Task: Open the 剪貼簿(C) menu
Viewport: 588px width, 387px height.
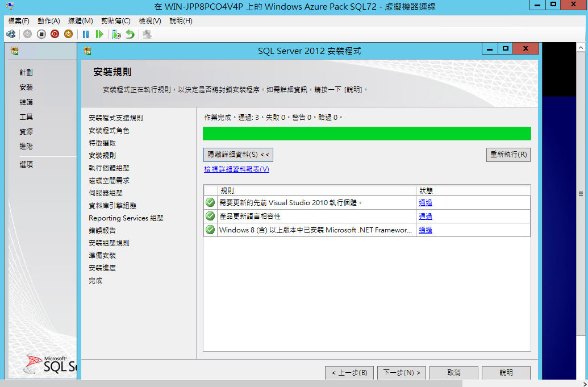Action: [x=116, y=21]
